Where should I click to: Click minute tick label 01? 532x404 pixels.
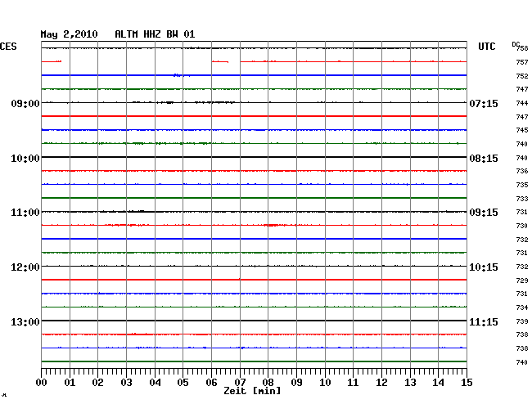(70, 383)
